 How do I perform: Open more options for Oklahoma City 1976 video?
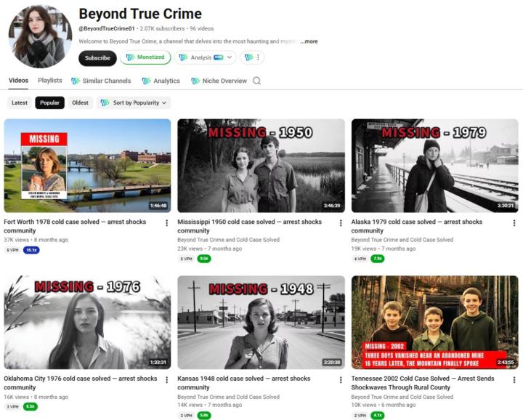tap(167, 379)
